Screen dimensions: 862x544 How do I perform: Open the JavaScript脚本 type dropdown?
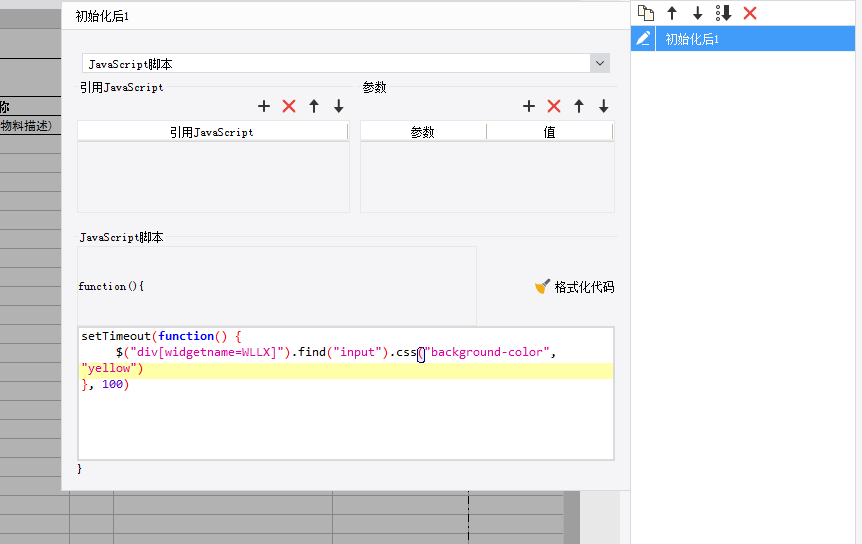(600, 63)
